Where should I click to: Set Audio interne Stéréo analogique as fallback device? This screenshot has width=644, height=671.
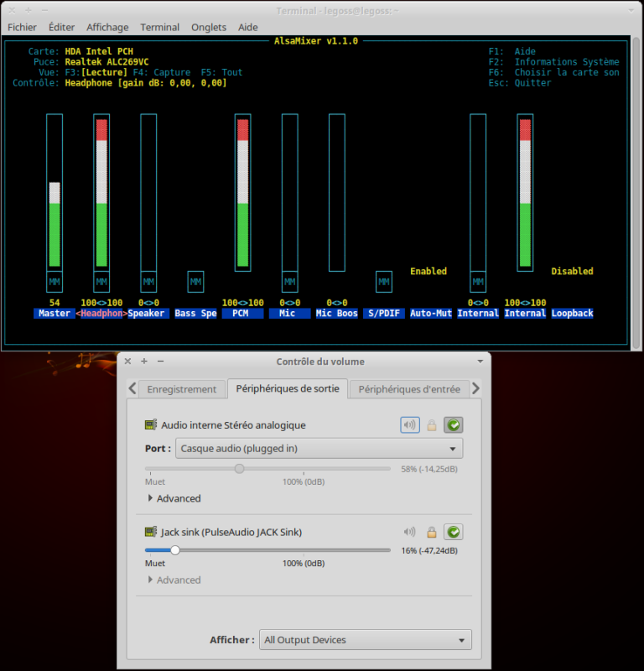pos(453,425)
